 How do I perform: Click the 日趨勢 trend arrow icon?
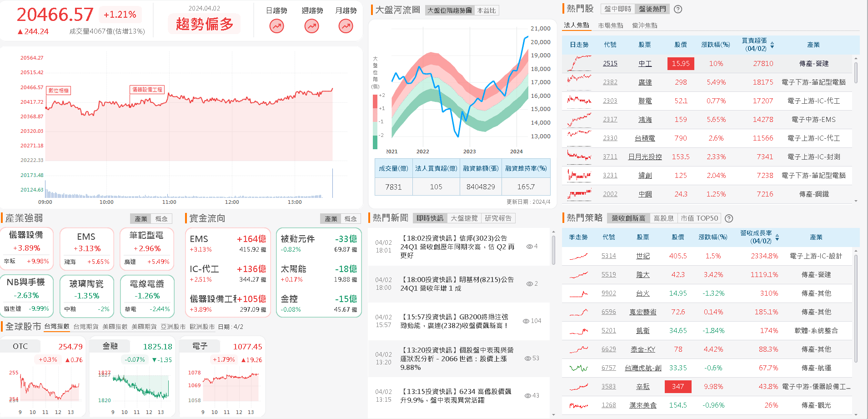(276, 26)
